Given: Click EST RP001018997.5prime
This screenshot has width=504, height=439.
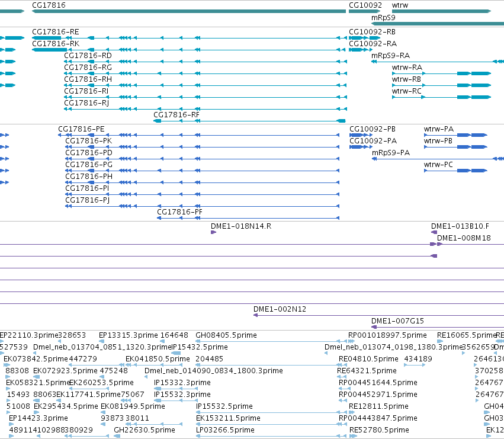Looking at the screenshot, I should coord(388,335).
